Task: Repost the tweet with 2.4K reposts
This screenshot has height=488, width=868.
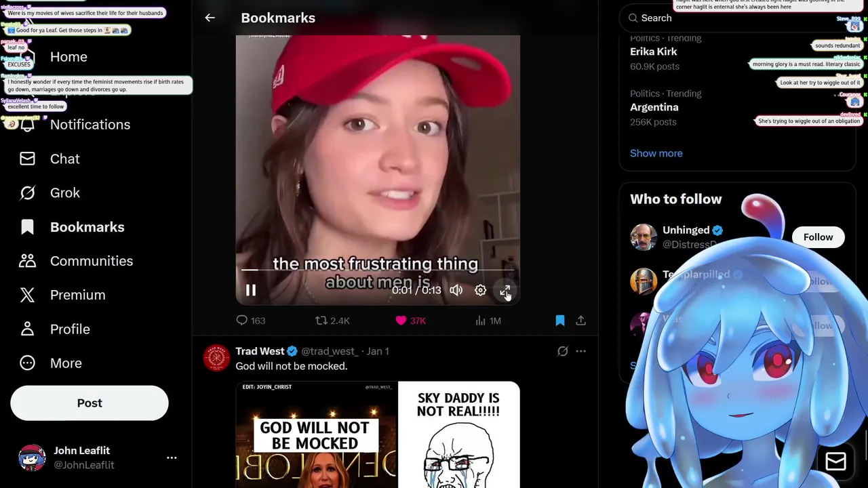Action: tap(332, 321)
